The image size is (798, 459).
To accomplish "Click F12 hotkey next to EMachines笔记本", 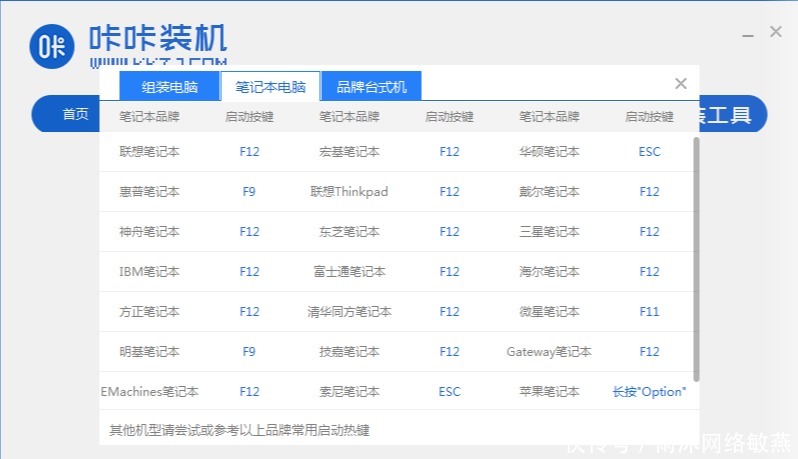I will (x=249, y=391).
